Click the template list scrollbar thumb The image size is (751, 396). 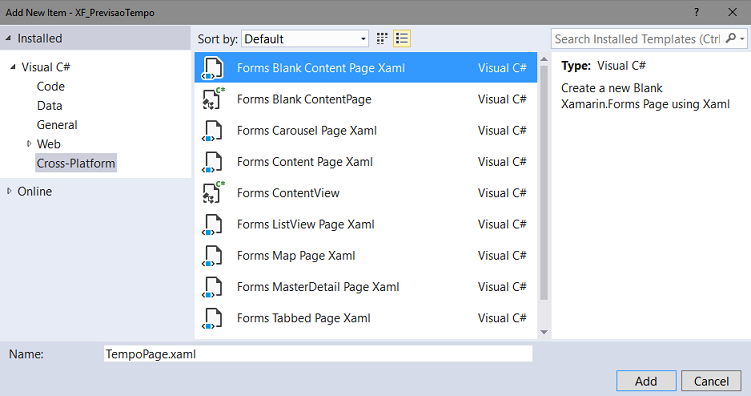pyautogui.click(x=544, y=182)
